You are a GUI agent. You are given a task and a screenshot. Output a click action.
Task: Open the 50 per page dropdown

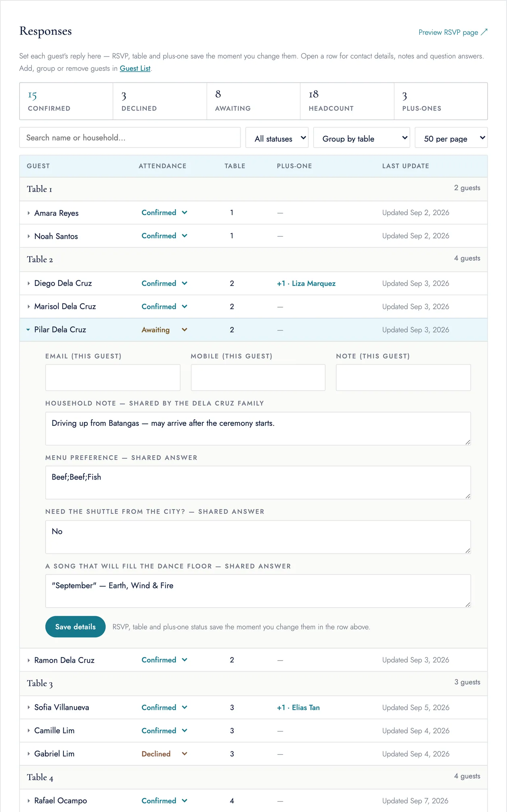click(451, 138)
